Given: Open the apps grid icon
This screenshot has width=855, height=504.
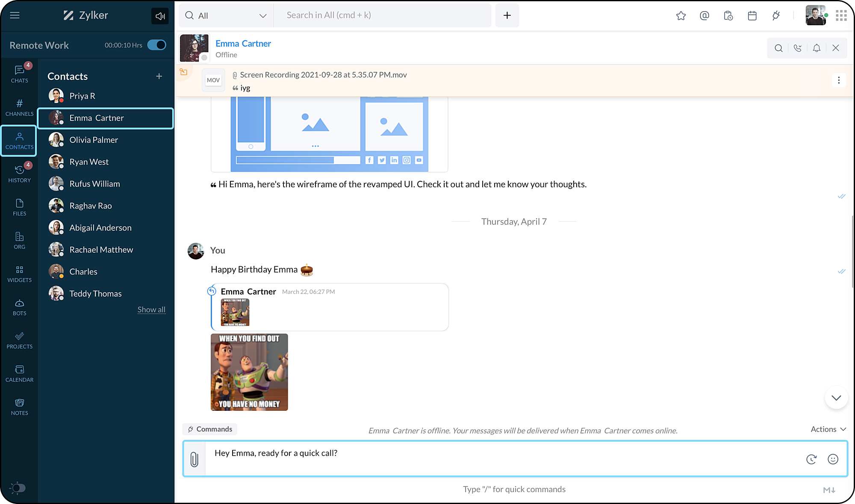Looking at the screenshot, I should click(x=841, y=16).
